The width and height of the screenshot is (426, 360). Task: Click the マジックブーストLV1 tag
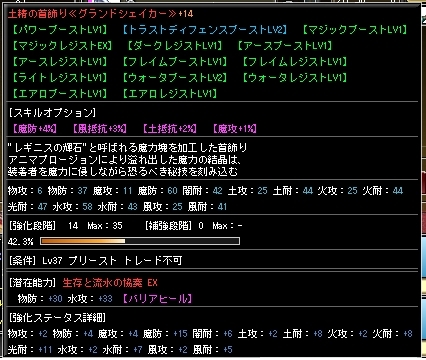pos(355,30)
